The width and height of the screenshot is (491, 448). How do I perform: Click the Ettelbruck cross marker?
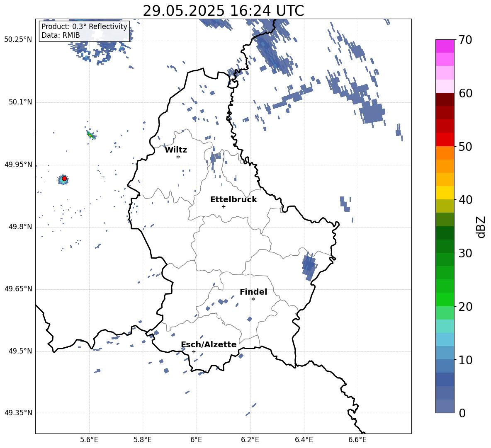tap(224, 206)
